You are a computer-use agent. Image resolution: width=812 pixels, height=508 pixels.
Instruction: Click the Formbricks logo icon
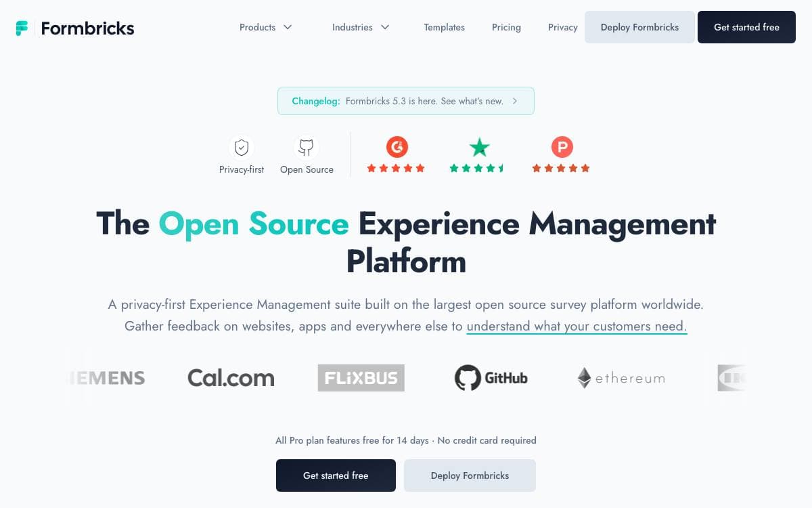pos(22,28)
